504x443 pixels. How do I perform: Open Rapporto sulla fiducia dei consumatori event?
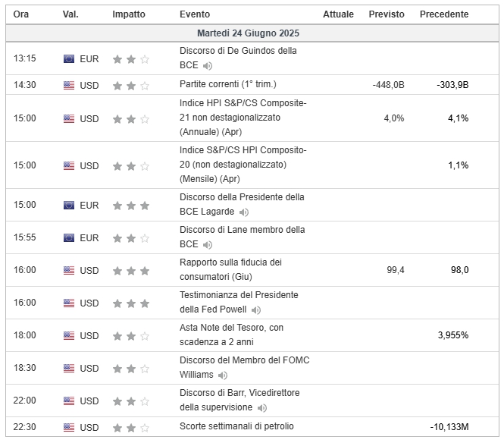(230, 269)
